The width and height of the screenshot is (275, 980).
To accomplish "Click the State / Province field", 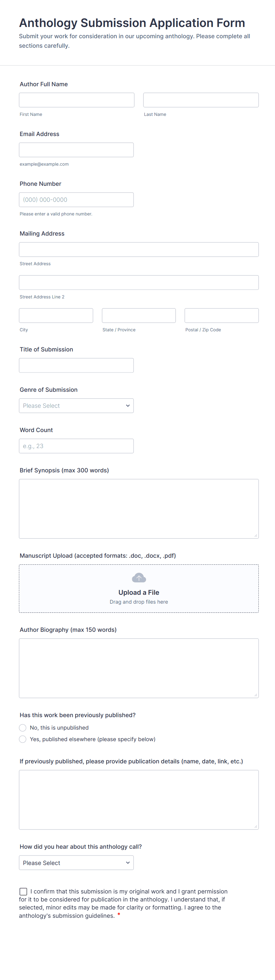I will pyautogui.click(x=139, y=315).
